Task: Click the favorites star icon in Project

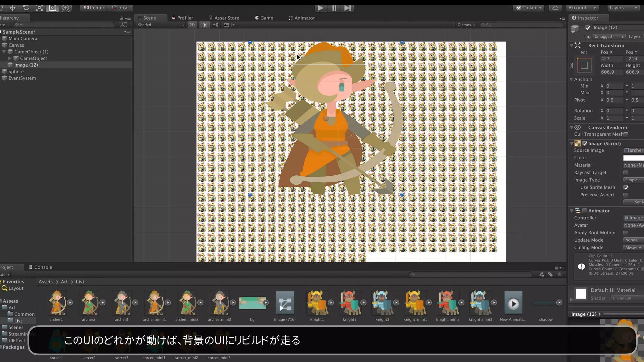Action: click(x=559, y=274)
